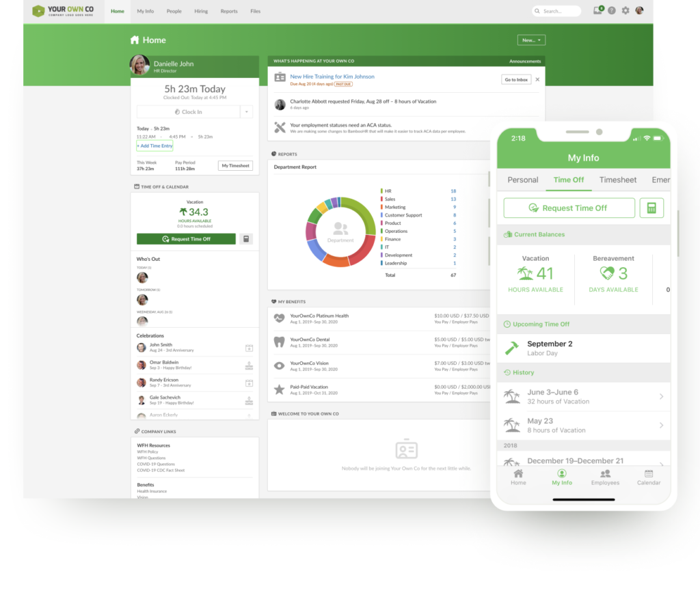Switch to the Personal tab on mobile
This screenshot has width=700, height=597.
coord(522,180)
